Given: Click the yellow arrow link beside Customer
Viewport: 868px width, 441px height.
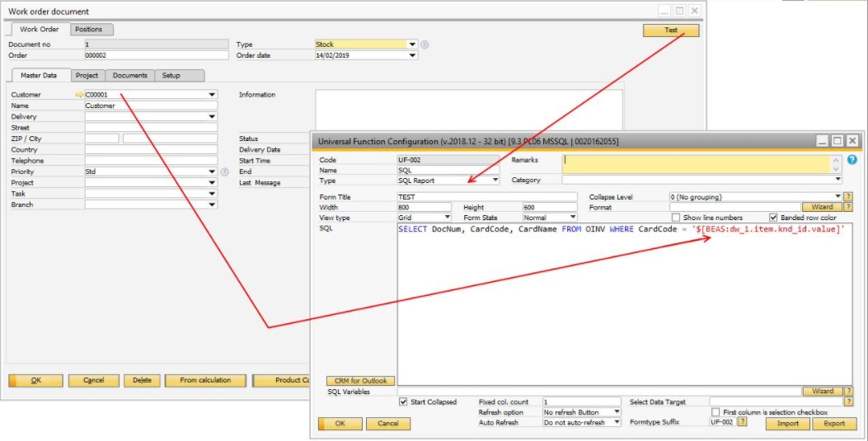Looking at the screenshot, I should pyautogui.click(x=79, y=95).
